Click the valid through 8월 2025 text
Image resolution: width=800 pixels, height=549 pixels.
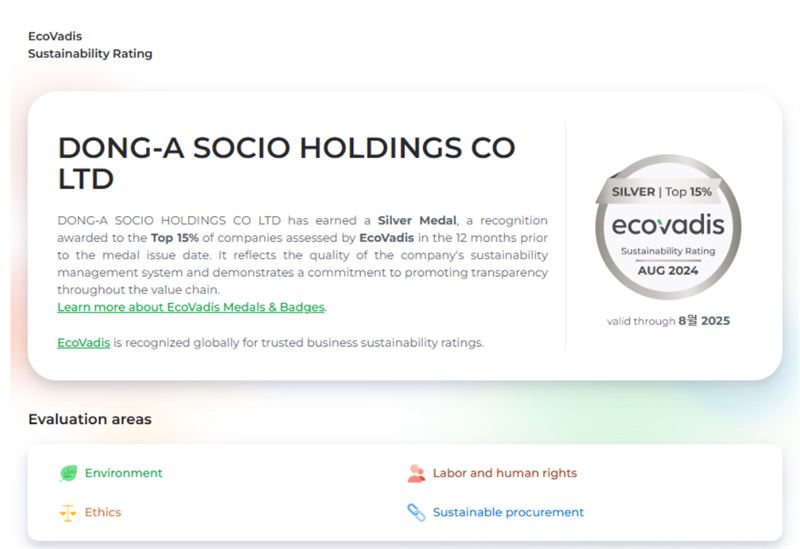[668, 321]
